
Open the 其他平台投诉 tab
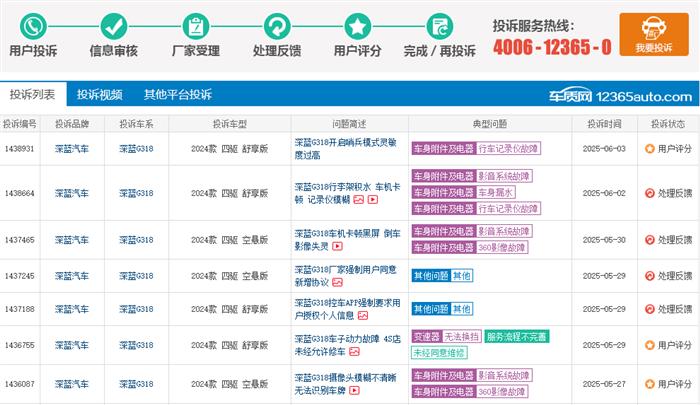click(x=178, y=94)
